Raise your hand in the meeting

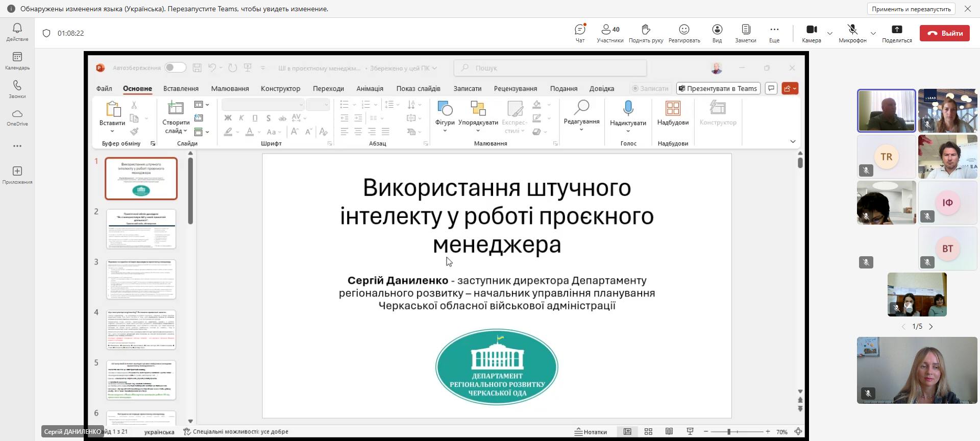(x=646, y=33)
